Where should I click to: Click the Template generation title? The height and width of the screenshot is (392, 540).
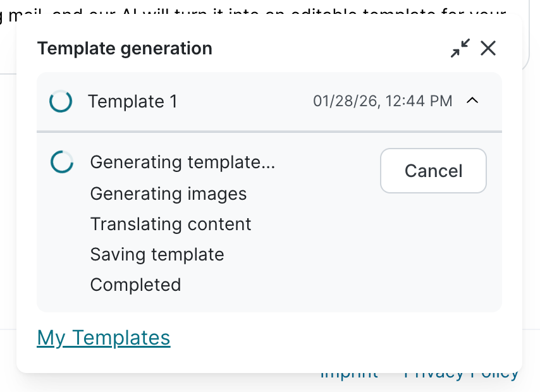point(125,48)
